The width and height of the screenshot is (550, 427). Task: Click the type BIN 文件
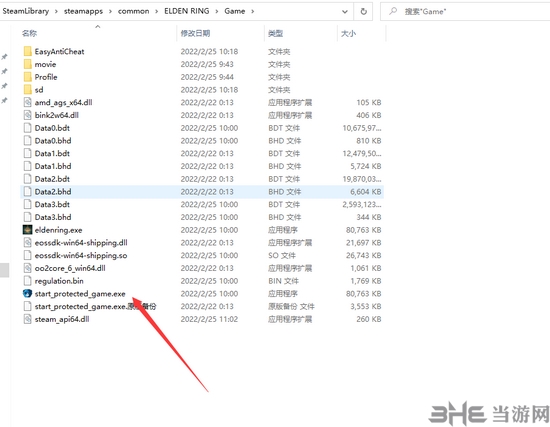pos(283,281)
